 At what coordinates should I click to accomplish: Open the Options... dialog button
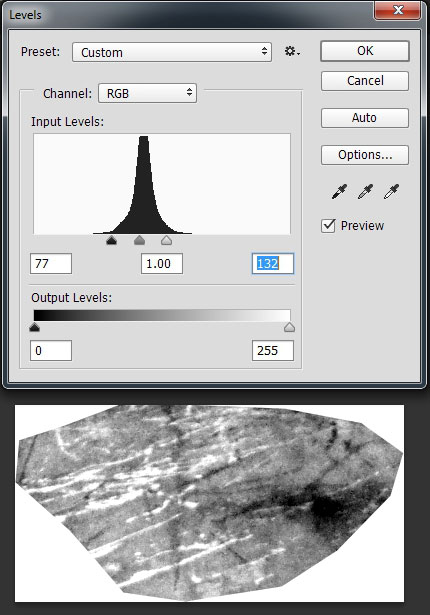365,155
